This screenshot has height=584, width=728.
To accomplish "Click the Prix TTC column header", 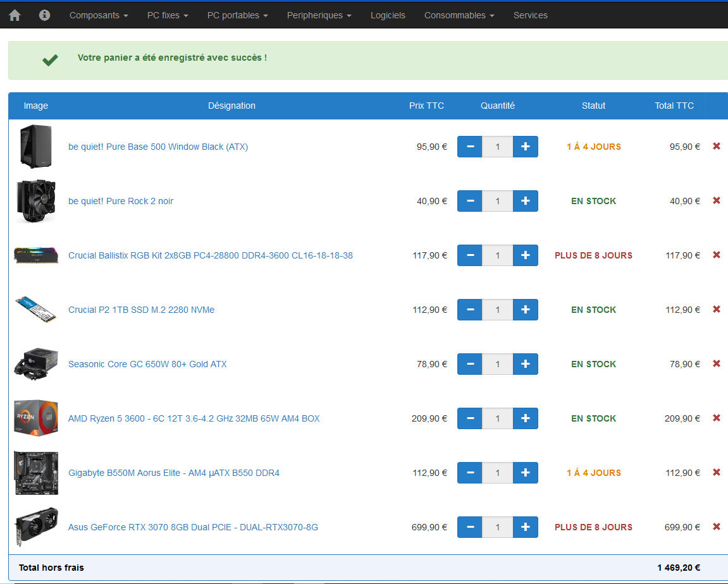I will point(426,106).
